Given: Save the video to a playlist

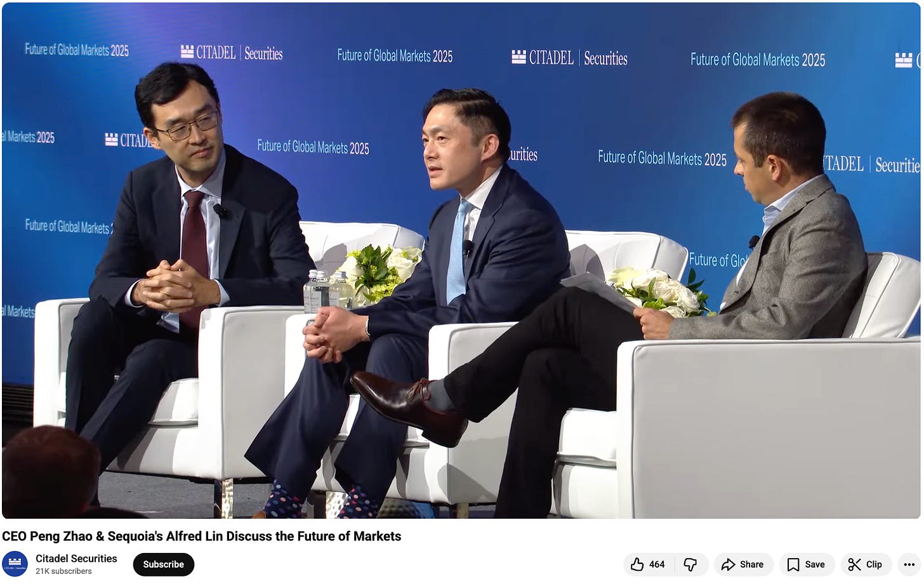Looking at the screenshot, I should (807, 564).
